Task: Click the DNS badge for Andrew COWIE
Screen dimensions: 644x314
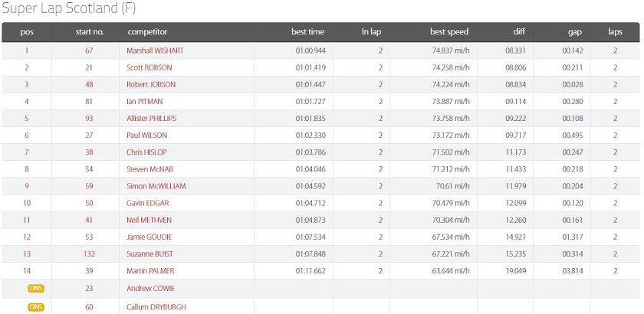Action: point(36,288)
